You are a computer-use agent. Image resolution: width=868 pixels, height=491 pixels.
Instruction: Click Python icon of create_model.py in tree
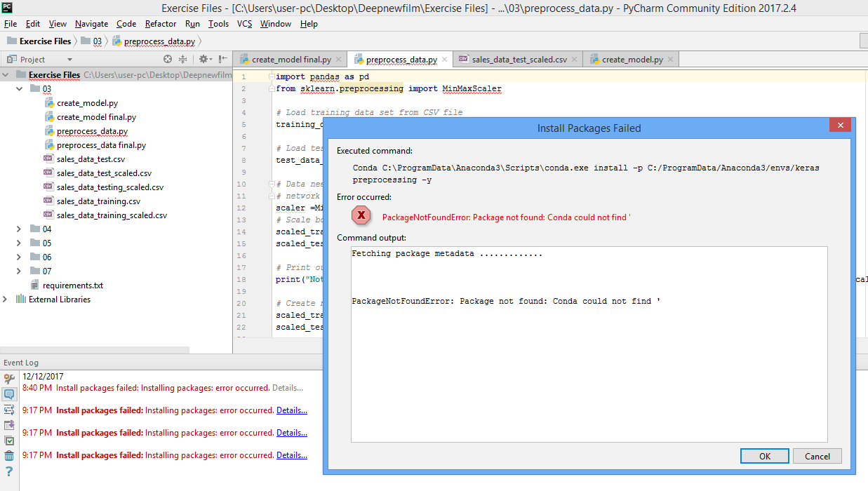tap(49, 103)
